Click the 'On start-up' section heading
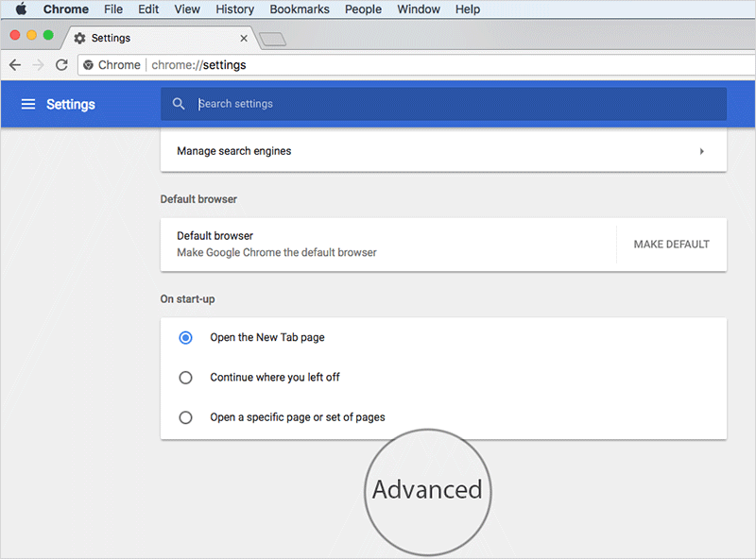Viewport: 756px width, 559px height. click(187, 299)
